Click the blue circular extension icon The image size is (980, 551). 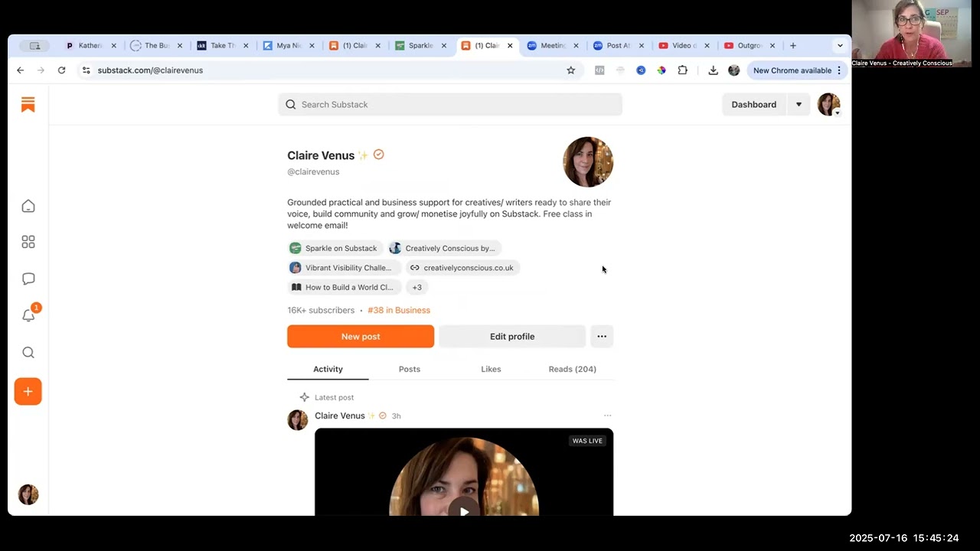pyautogui.click(x=641, y=70)
